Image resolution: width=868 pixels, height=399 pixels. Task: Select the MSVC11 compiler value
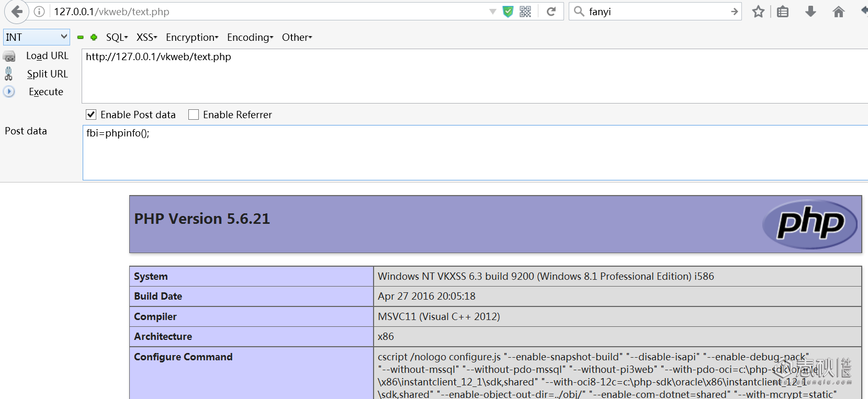[439, 316]
